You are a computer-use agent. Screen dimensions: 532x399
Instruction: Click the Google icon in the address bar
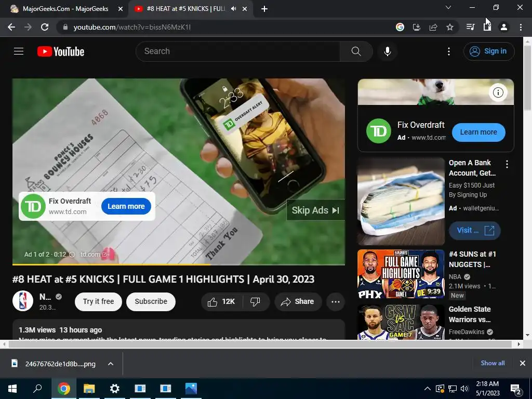pyautogui.click(x=400, y=27)
